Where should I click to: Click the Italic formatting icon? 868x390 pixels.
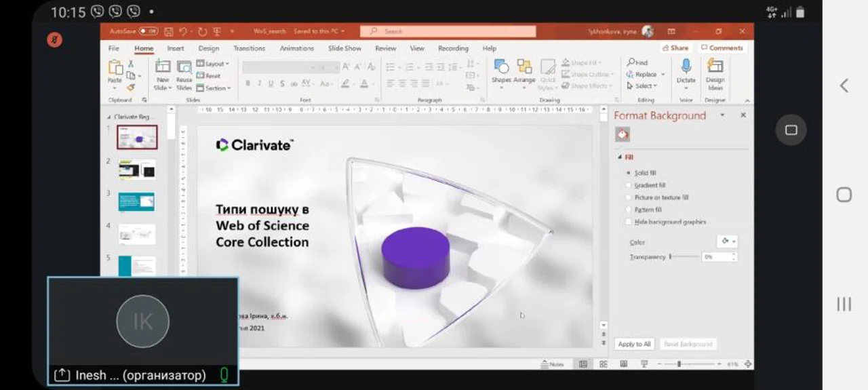(x=260, y=83)
